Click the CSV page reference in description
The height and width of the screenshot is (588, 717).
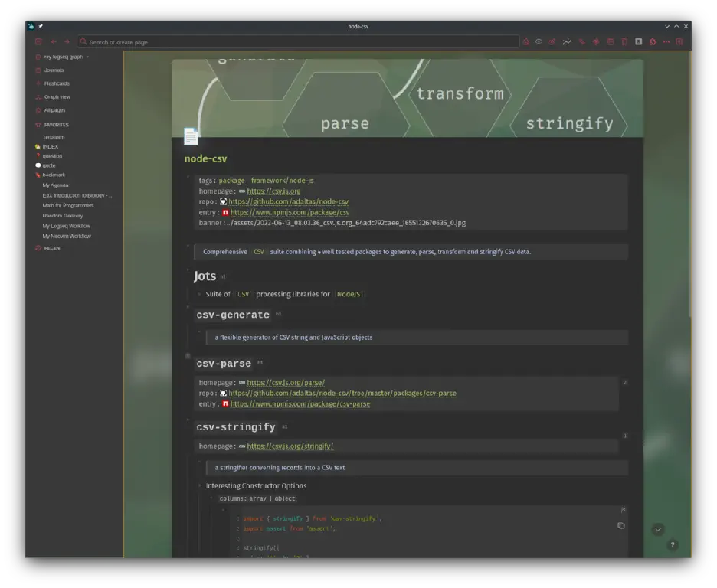pyautogui.click(x=259, y=252)
